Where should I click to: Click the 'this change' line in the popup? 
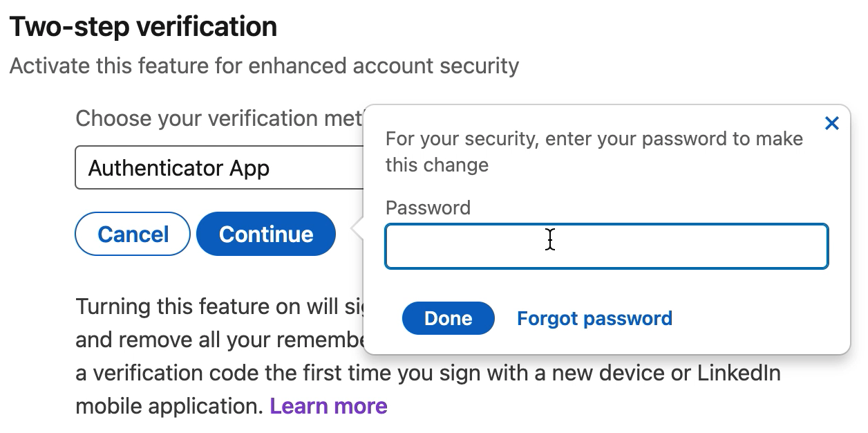[x=437, y=165]
